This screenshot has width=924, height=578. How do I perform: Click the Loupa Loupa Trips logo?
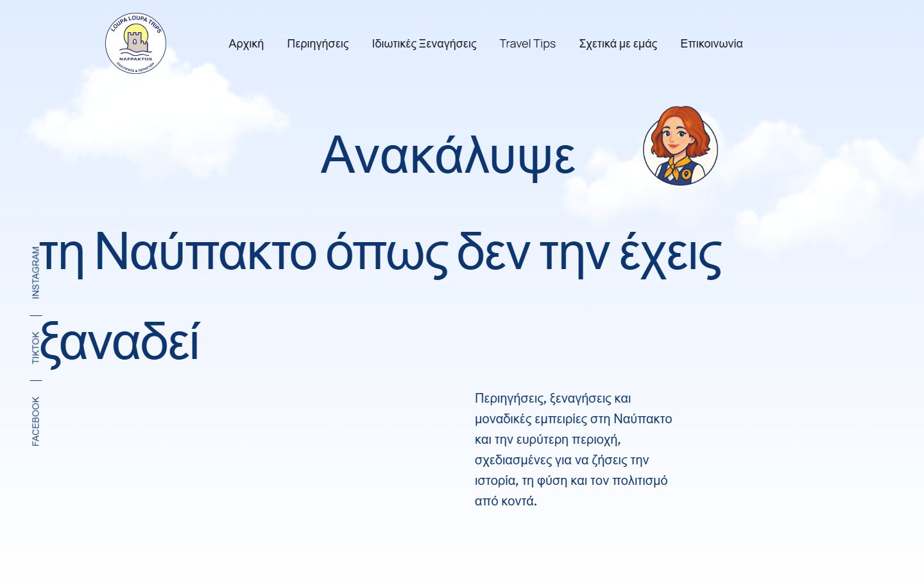point(136,44)
